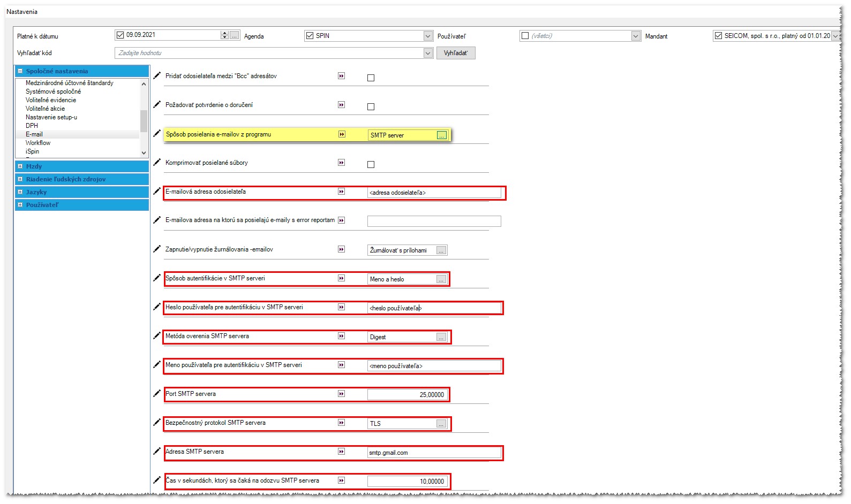Open 'Digest' verification method selector button
Viewport: 851px width, 504px height.
[441, 337]
